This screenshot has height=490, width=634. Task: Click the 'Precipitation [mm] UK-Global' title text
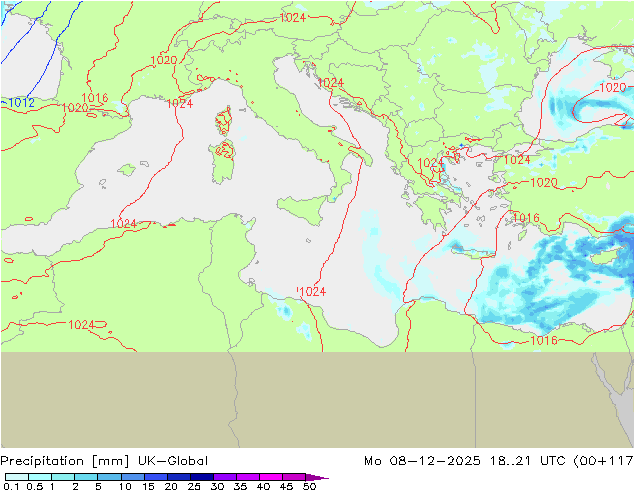point(104,461)
